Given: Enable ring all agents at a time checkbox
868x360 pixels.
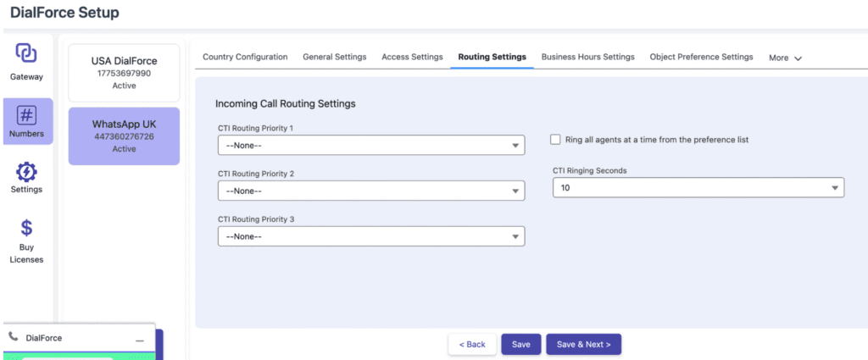Looking at the screenshot, I should (x=556, y=140).
